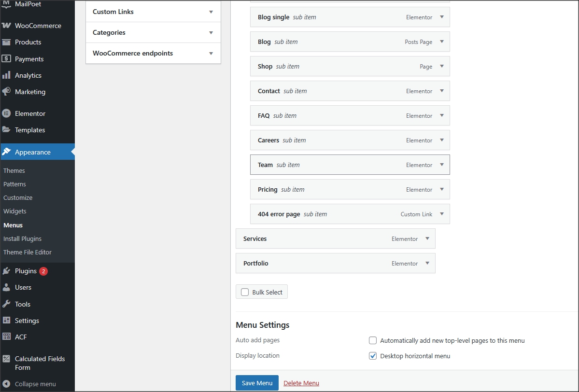Uncheck Desktop horizontal menu location

373,356
